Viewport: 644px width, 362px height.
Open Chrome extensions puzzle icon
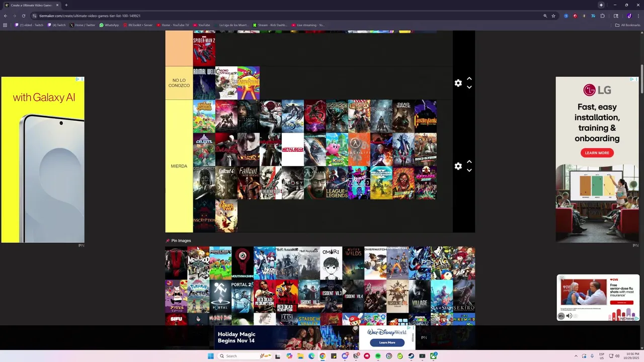tap(602, 16)
